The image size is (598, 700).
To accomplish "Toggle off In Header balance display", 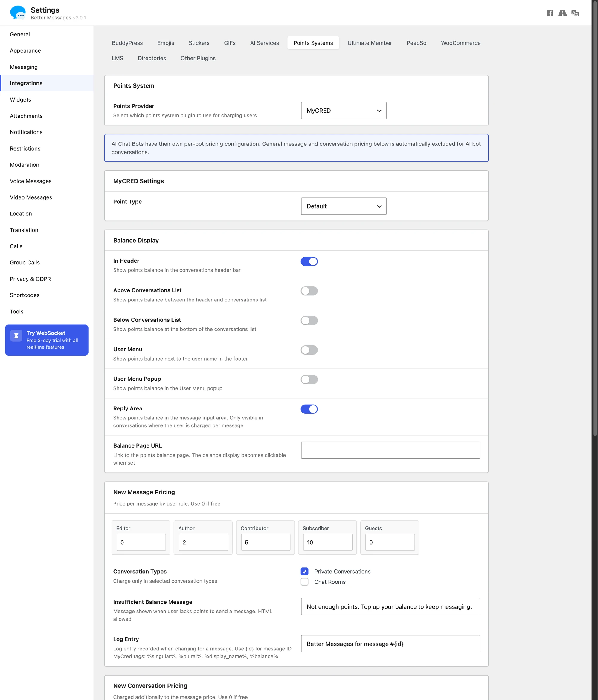I will point(309,261).
